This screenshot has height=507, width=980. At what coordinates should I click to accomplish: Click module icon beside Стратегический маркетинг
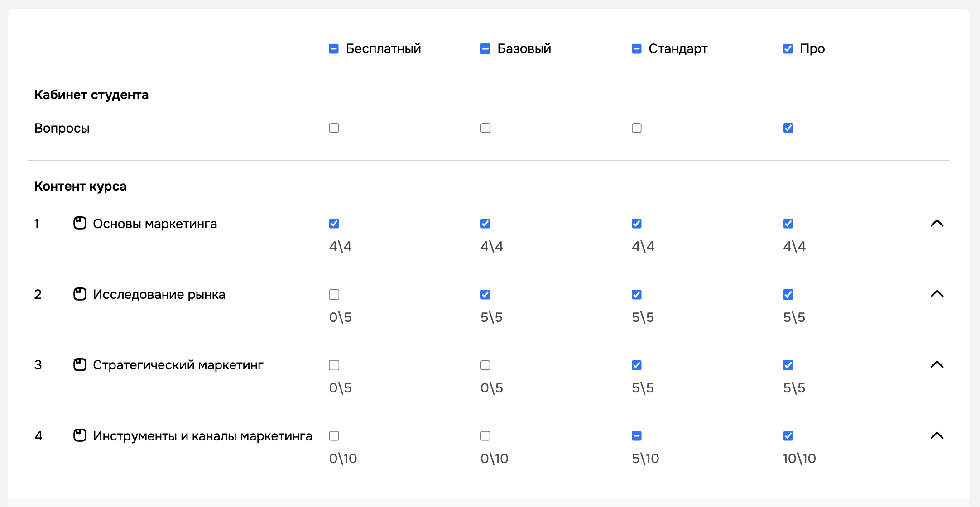[x=80, y=365]
